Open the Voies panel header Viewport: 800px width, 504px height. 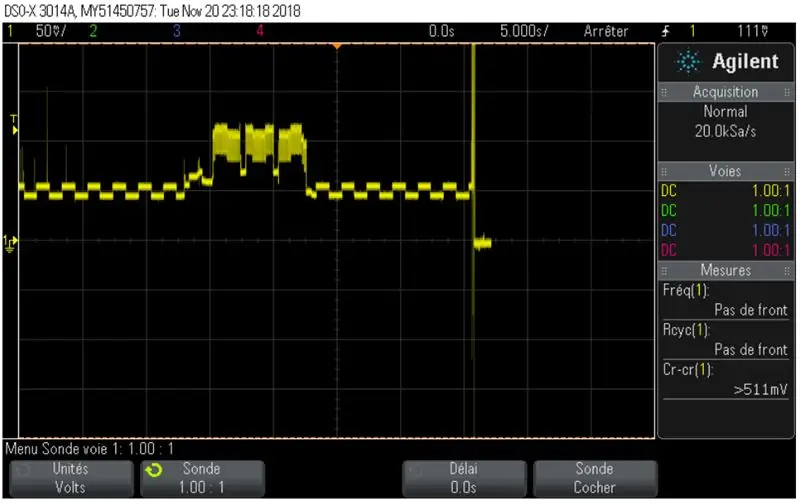pos(725,171)
